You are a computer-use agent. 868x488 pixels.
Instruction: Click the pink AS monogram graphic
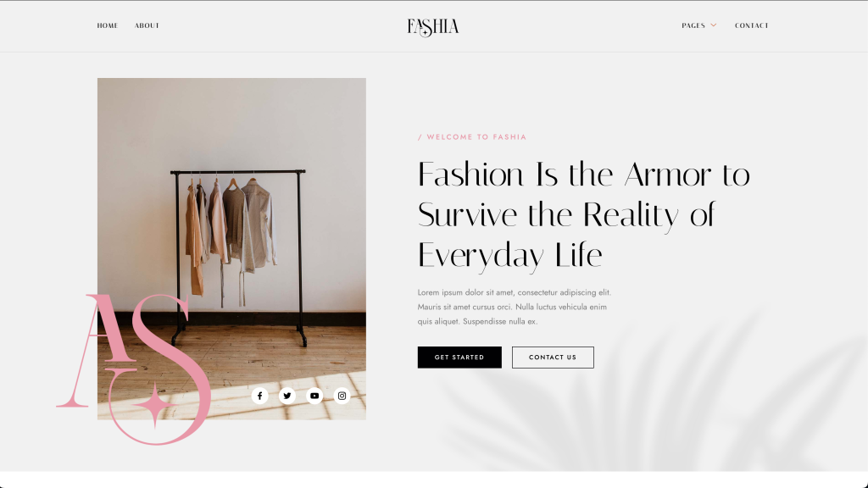point(133,369)
